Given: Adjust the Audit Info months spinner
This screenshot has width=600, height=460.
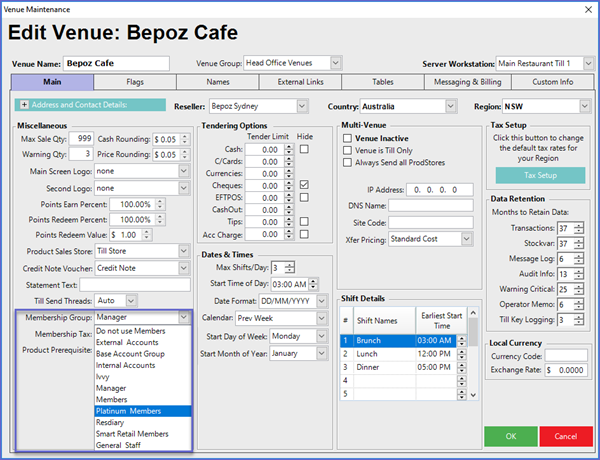Looking at the screenshot, I should (579, 274).
